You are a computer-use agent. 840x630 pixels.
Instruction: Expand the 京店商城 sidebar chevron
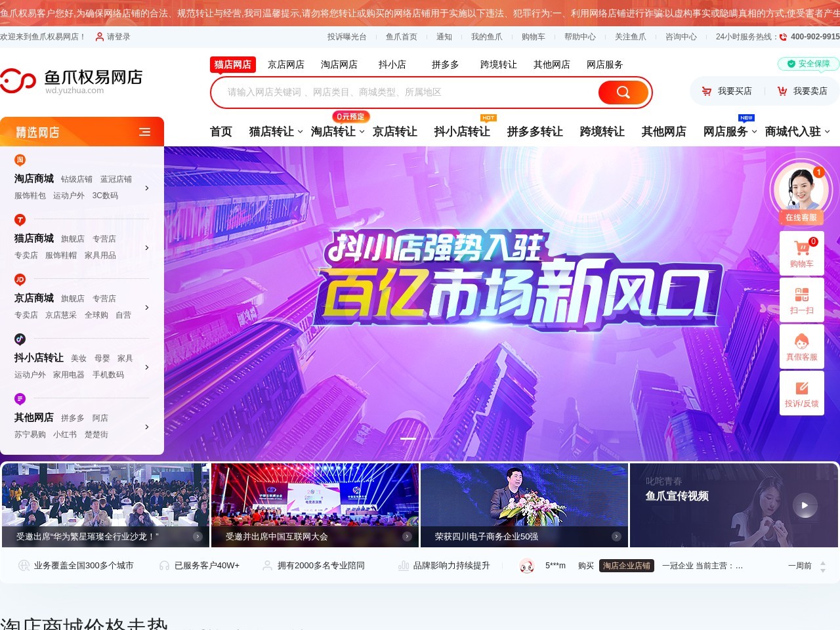pos(147,308)
